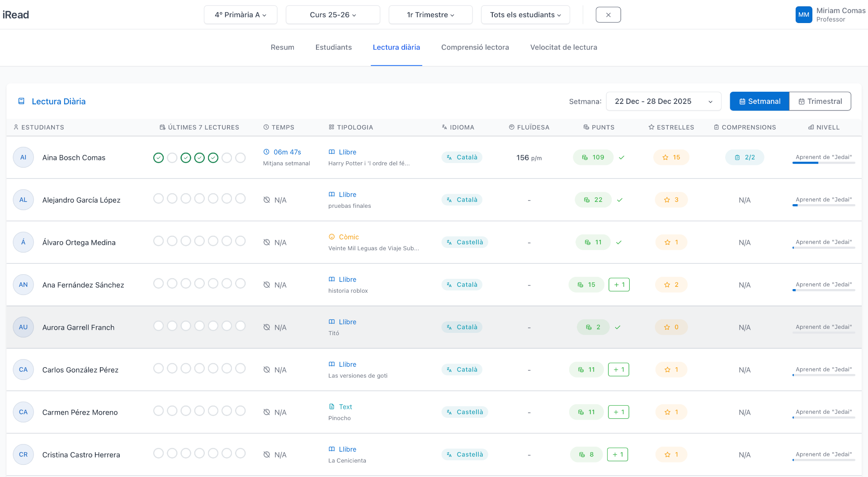
Task: Click the comprehension badge 2/2
Action: tap(745, 157)
